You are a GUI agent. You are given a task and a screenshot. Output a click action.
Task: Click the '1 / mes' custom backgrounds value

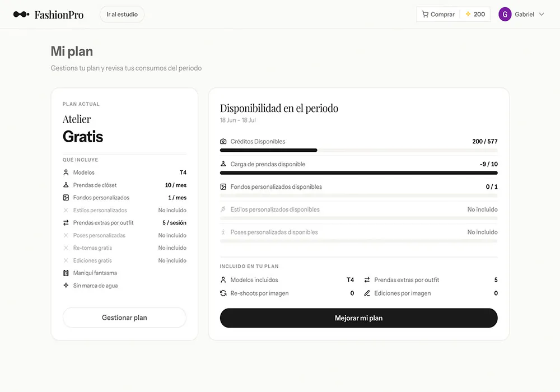[x=177, y=198]
